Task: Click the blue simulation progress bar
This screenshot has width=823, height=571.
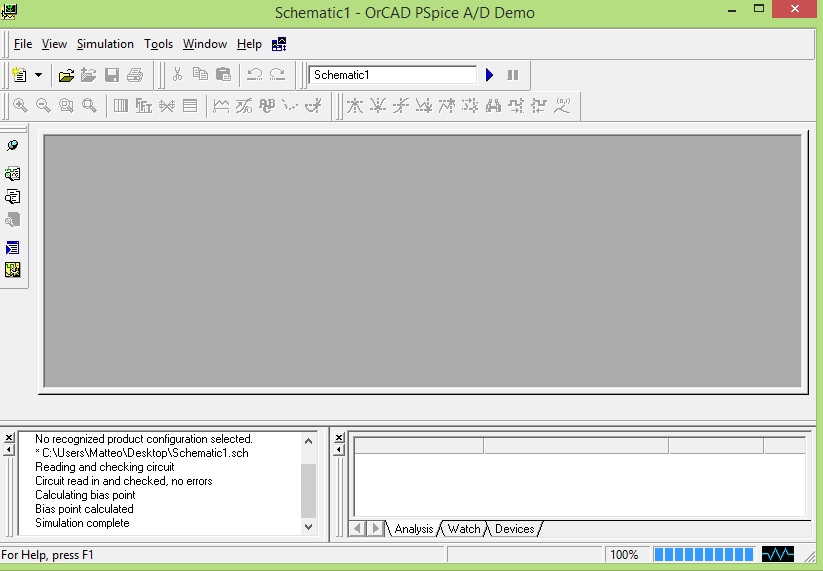Action: pos(702,554)
